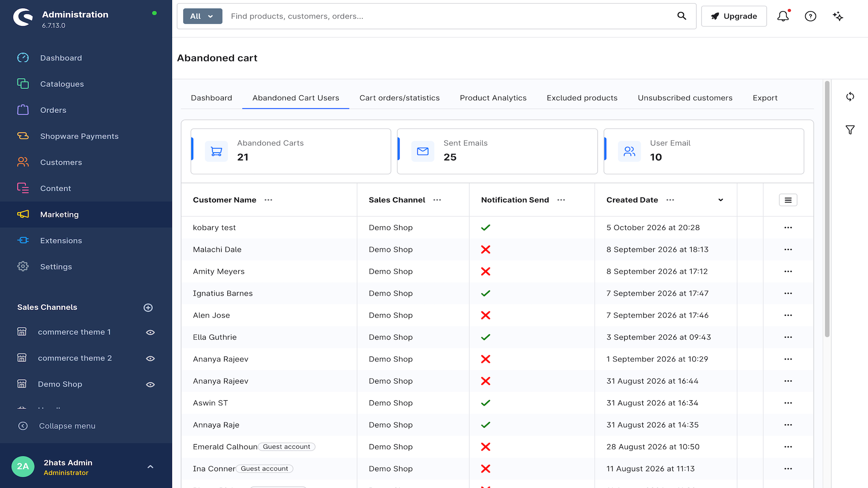The width and height of the screenshot is (868, 488).
Task: Open Sales Channel column options
Action: coord(437,200)
